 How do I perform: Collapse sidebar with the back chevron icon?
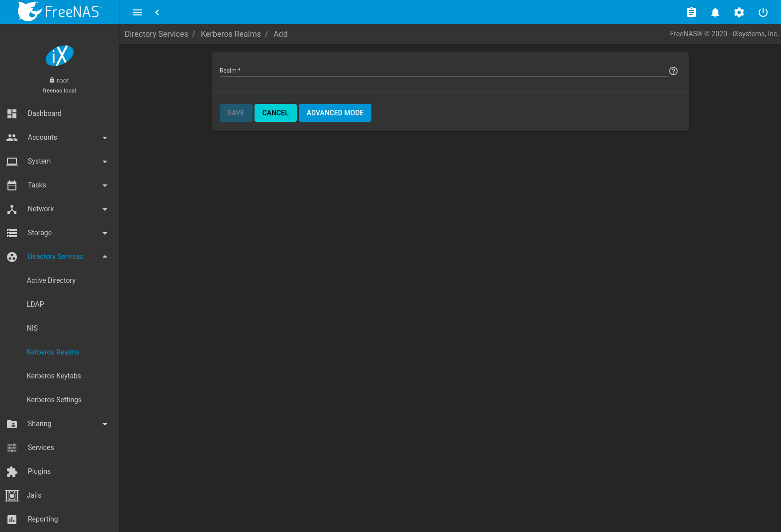157,12
